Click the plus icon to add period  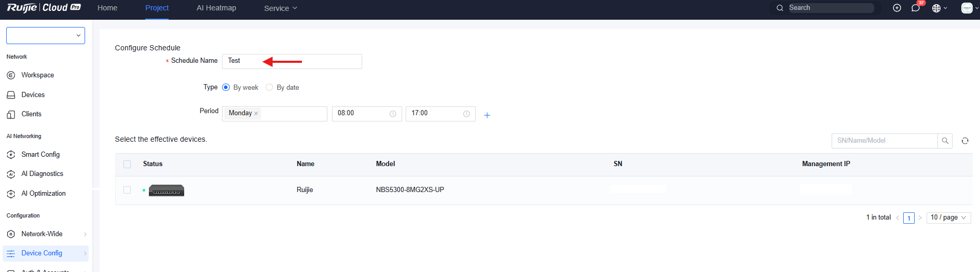click(487, 115)
